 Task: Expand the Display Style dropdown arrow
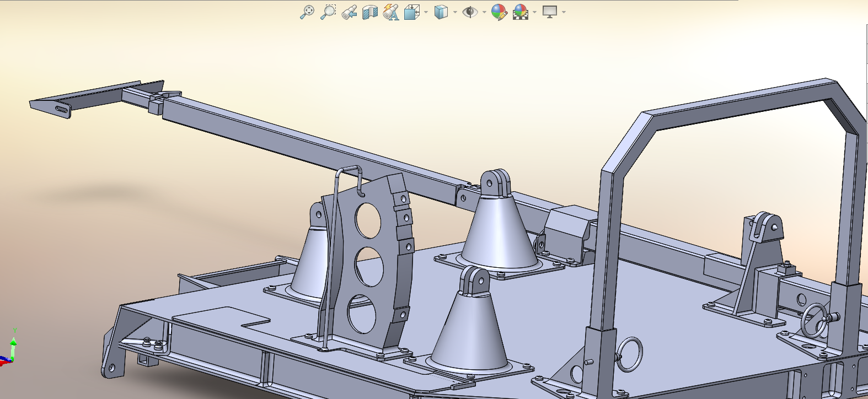[x=455, y=12]
